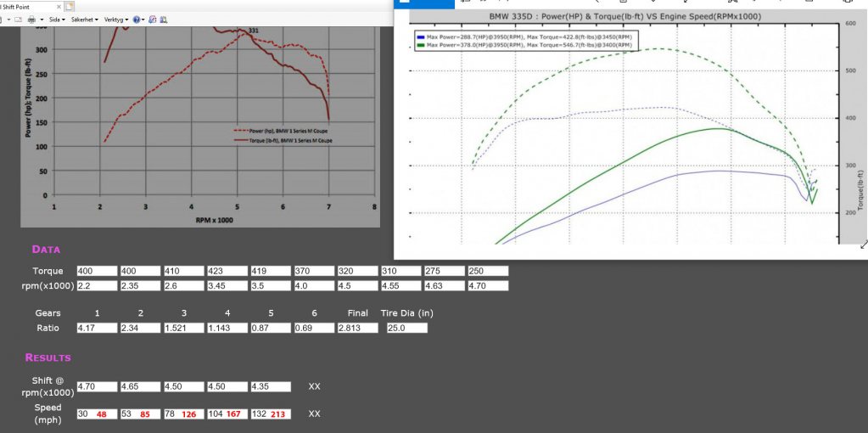Click the speed result field 53 85
The width and height of the screenshot is (868, 433).
141,413
